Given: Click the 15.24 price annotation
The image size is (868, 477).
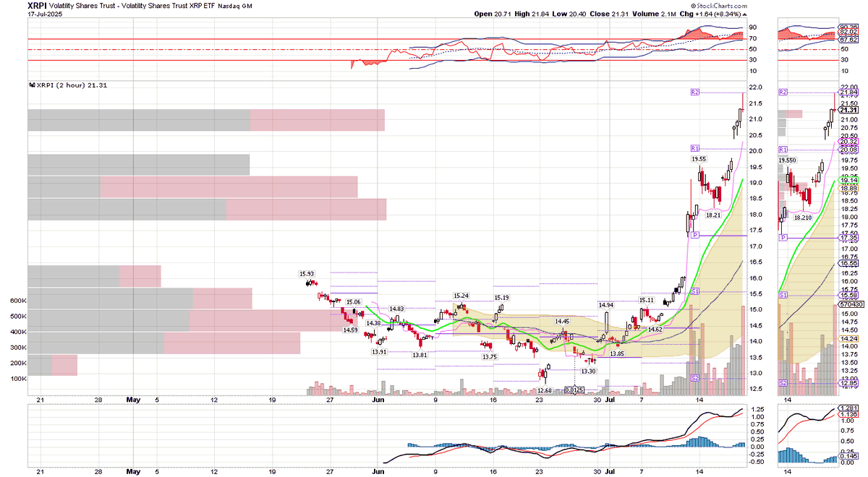Looking at the screenshot, I should 461,296.
